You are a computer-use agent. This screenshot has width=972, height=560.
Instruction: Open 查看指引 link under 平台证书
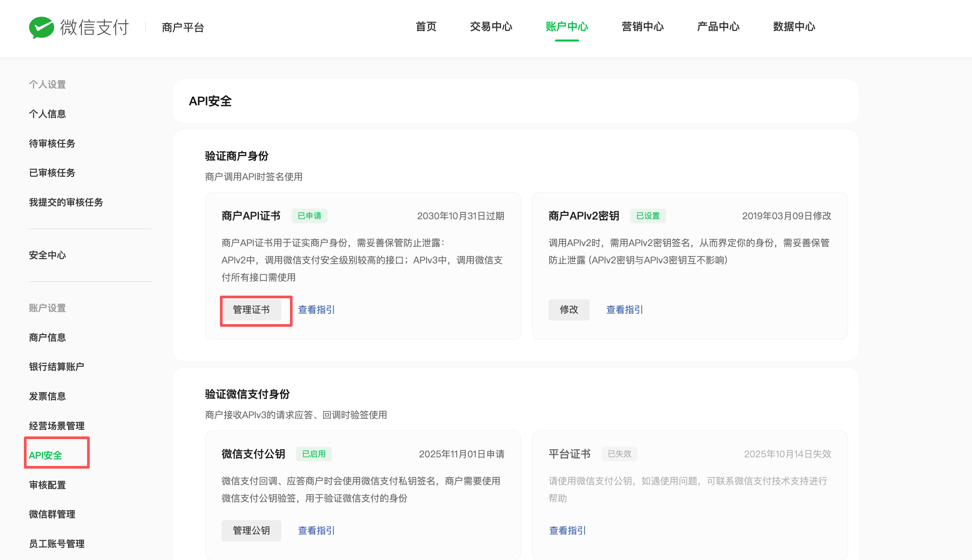(567, 530)
